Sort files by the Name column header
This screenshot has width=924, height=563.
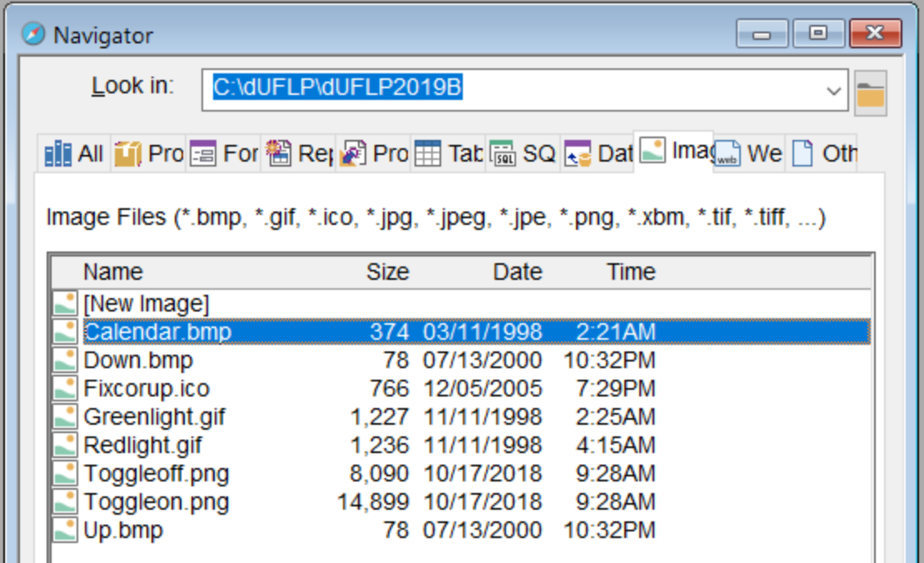(113, 272)
